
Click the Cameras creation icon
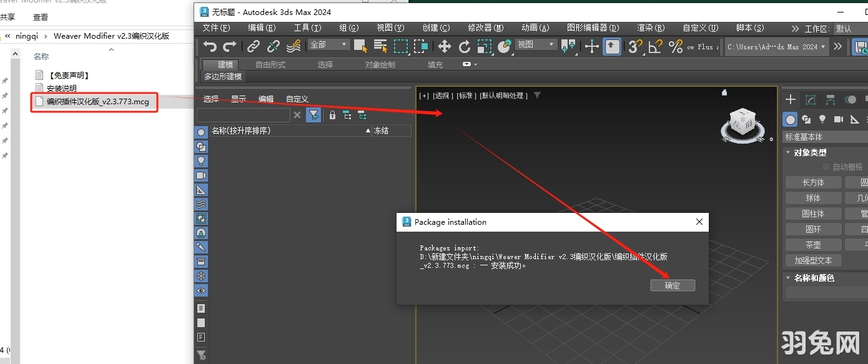[838, 119]
